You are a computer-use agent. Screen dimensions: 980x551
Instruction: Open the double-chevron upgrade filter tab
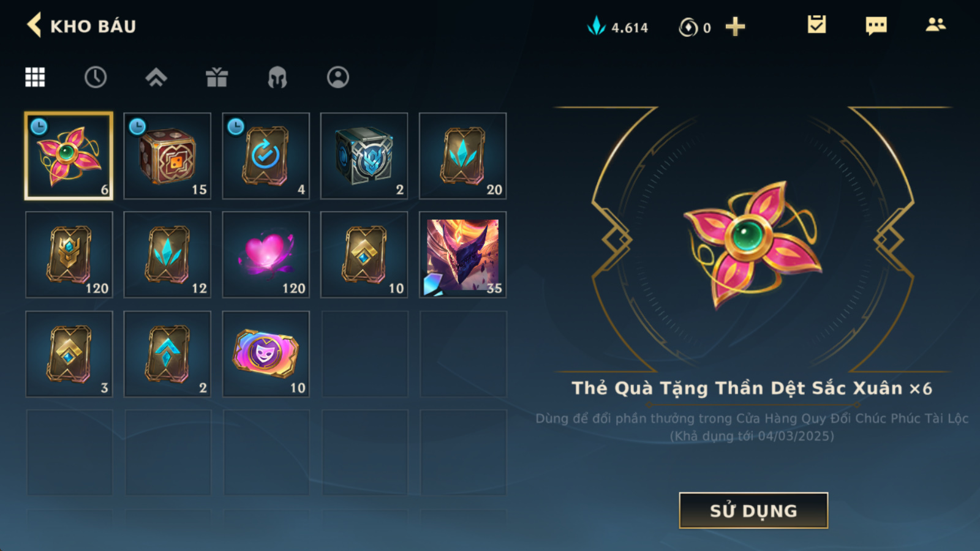[156, 77]
